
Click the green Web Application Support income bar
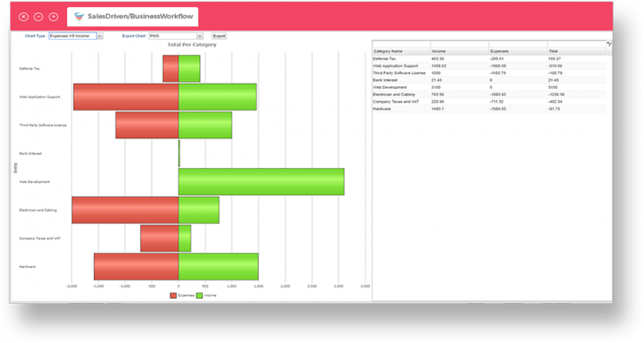218,97
